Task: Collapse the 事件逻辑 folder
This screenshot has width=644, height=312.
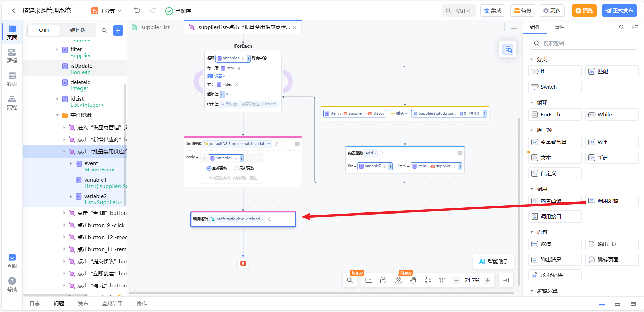Action: coord(57,115)
